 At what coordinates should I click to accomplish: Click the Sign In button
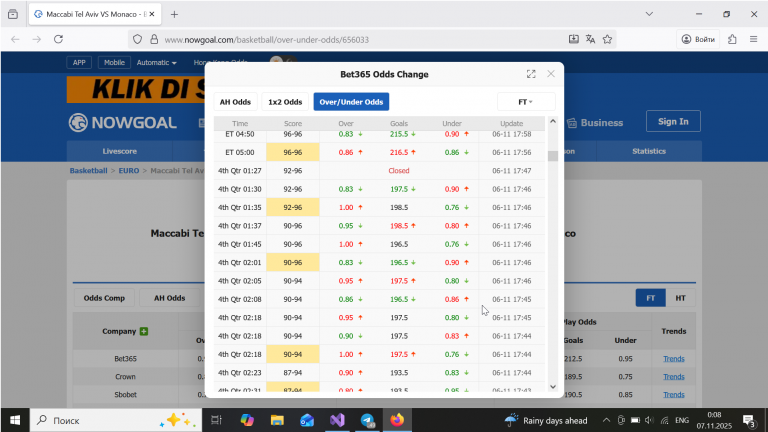click(673, 121)
